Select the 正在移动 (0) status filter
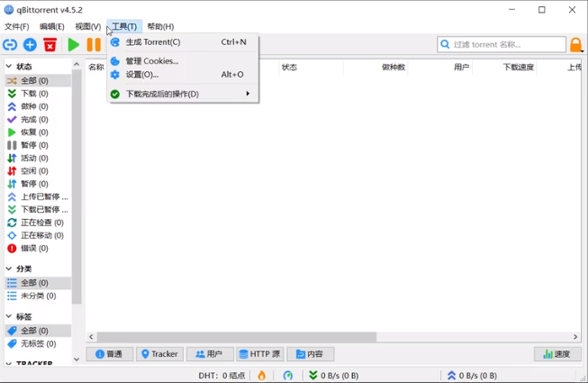The width and height of the screenshot is (588, 383). click(38, 235)
